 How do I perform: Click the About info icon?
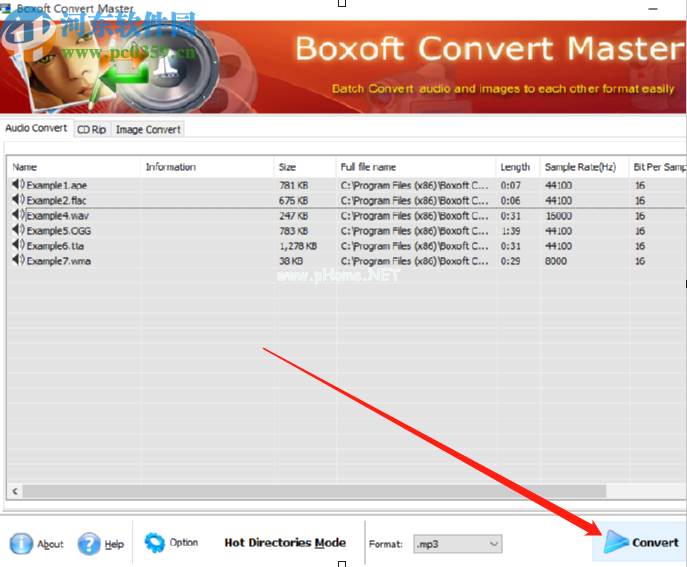pyautogui.click(x=21, y=543)
